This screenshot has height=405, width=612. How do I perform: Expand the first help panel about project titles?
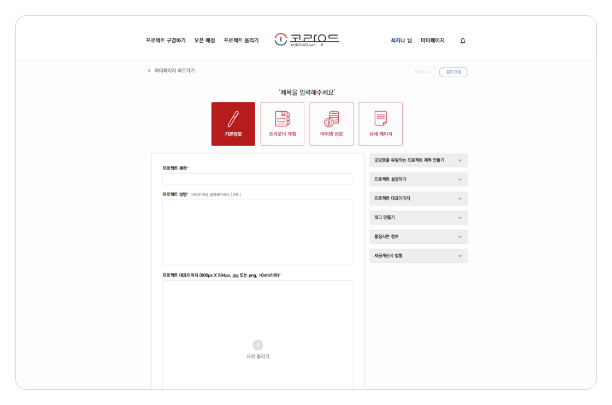click(x=417, y=159)
